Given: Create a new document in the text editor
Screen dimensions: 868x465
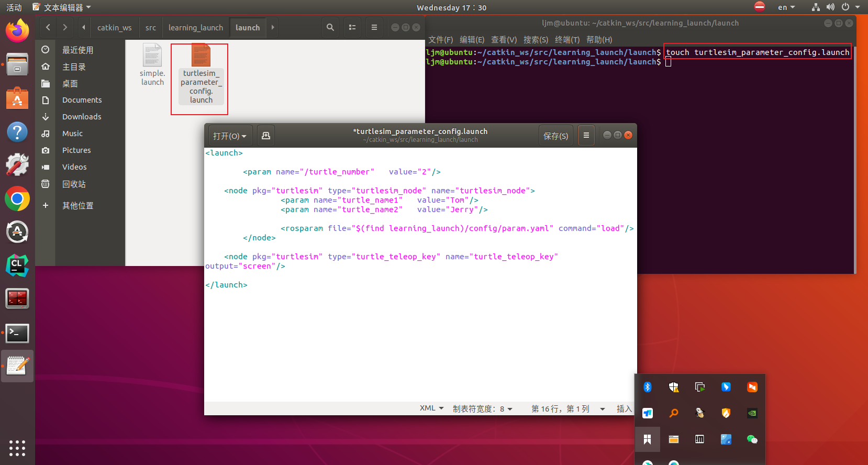Looking at the screenshot, I should point(266,136).
